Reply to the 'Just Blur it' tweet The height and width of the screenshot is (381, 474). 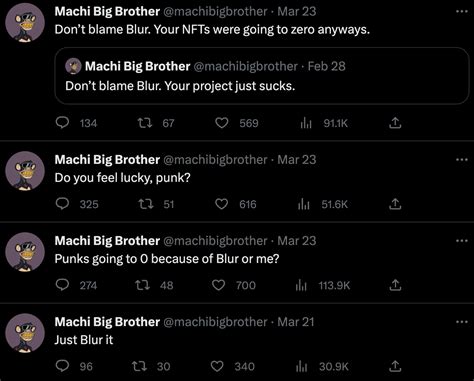pos(62,366)
